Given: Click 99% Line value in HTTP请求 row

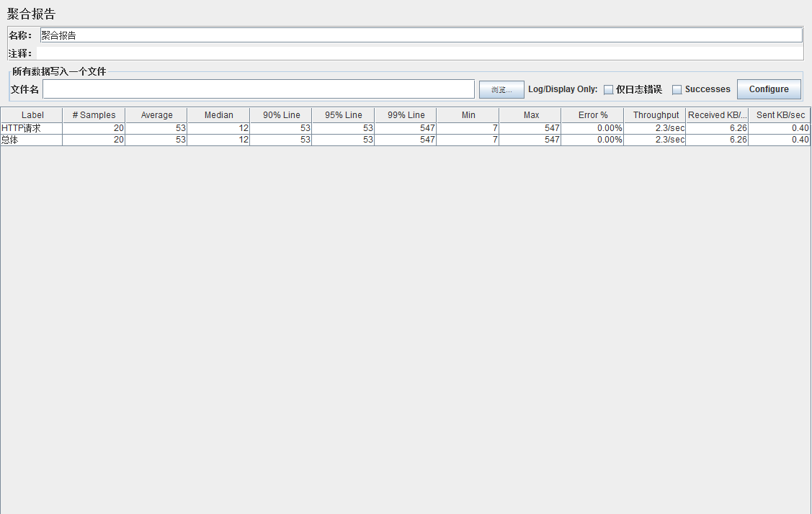Looking at the screenshot, I should 406,128.
